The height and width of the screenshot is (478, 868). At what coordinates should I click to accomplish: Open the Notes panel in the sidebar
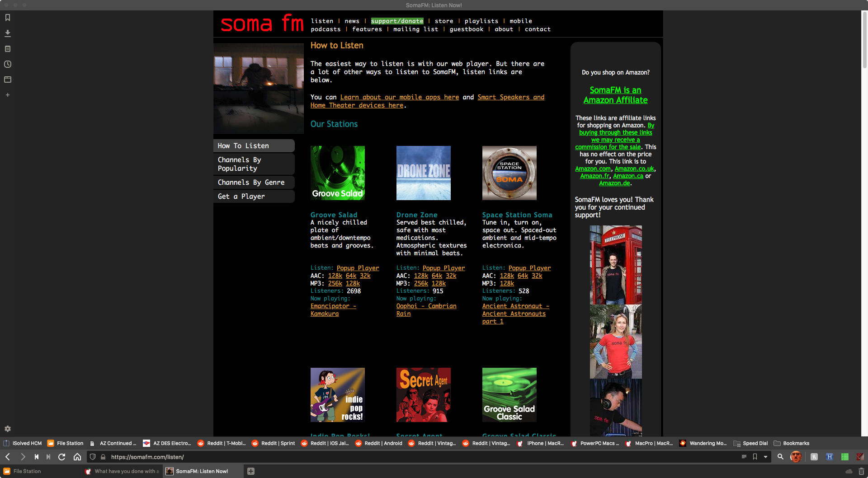coord(8,49)
